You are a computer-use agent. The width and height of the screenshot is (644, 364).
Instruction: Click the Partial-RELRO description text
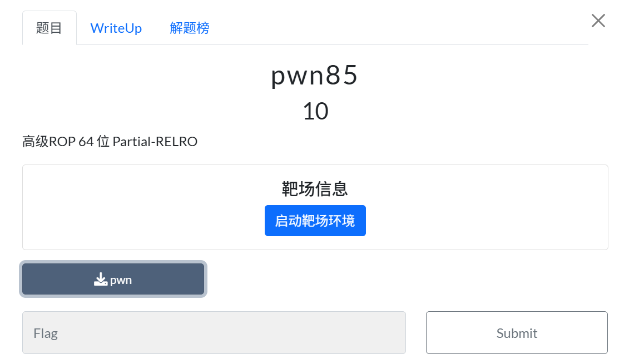pos(155,142)
